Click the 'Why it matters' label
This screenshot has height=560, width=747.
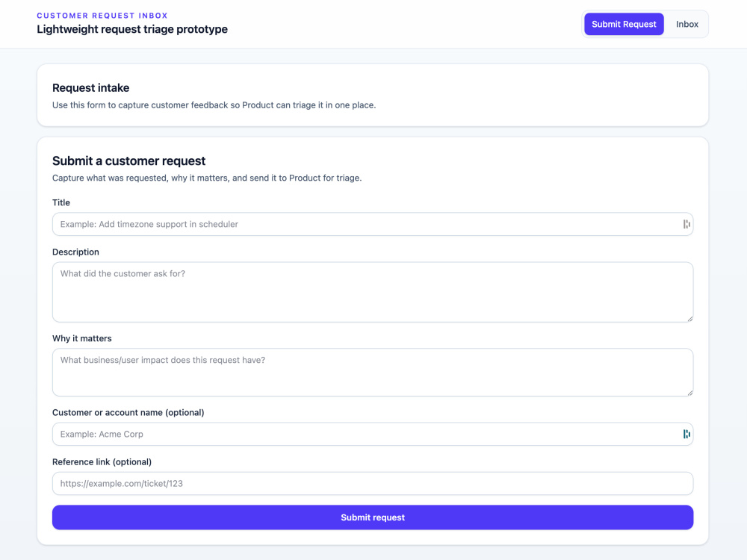coord(82,338)
